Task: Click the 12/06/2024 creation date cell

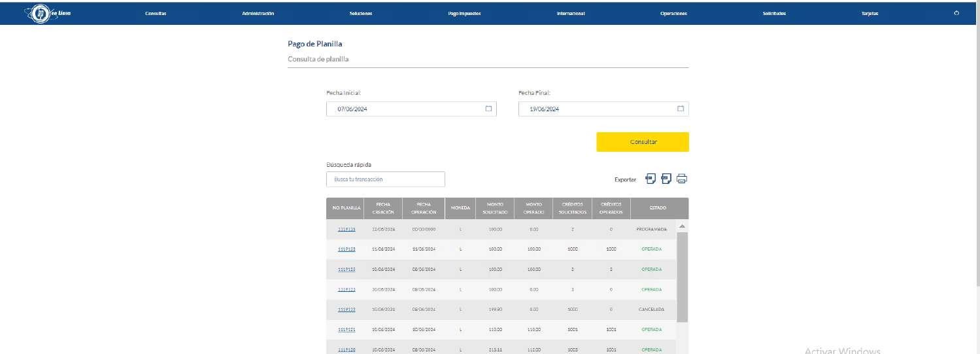Action: [x=383, y=230]
